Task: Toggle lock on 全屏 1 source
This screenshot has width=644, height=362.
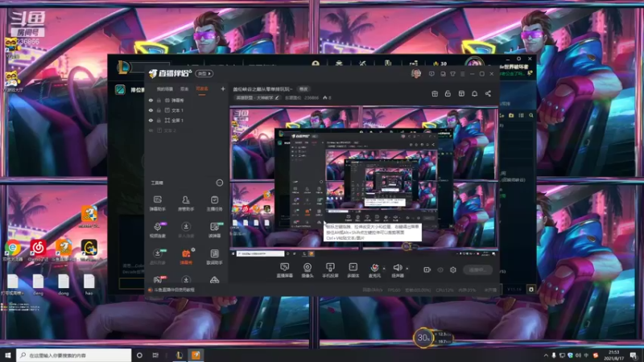Action: coord(159,120)
